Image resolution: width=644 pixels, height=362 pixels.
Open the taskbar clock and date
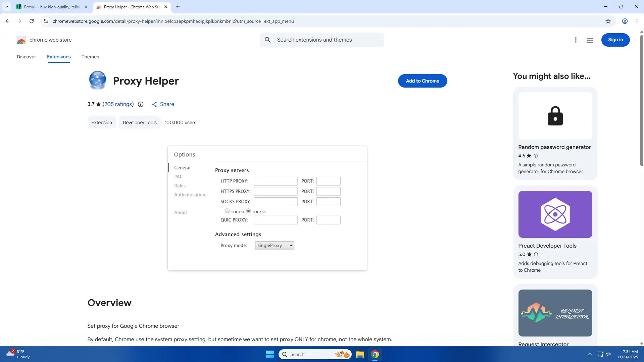627,354
